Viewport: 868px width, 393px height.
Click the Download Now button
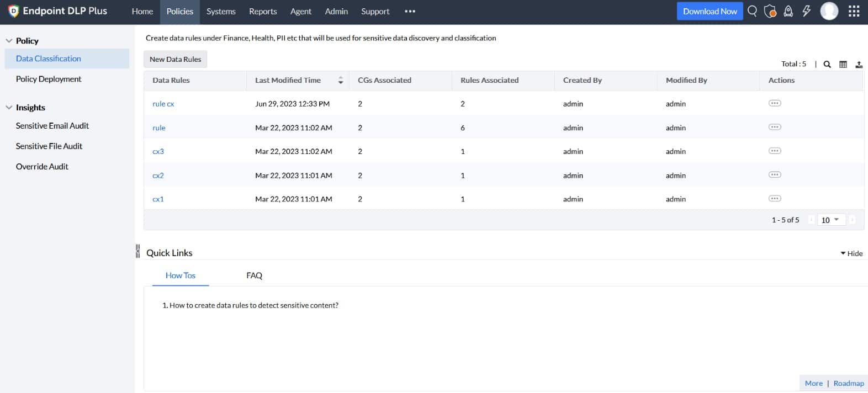(710, 11)
